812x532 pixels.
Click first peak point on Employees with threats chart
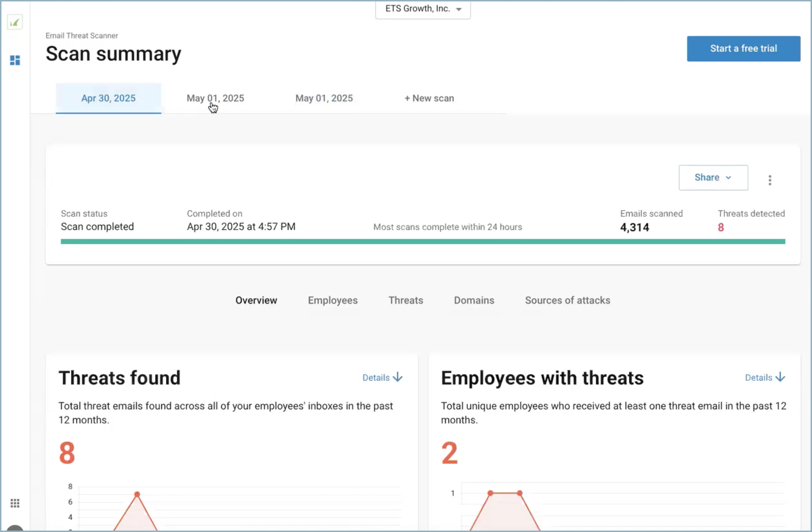[x=490, y=493]
